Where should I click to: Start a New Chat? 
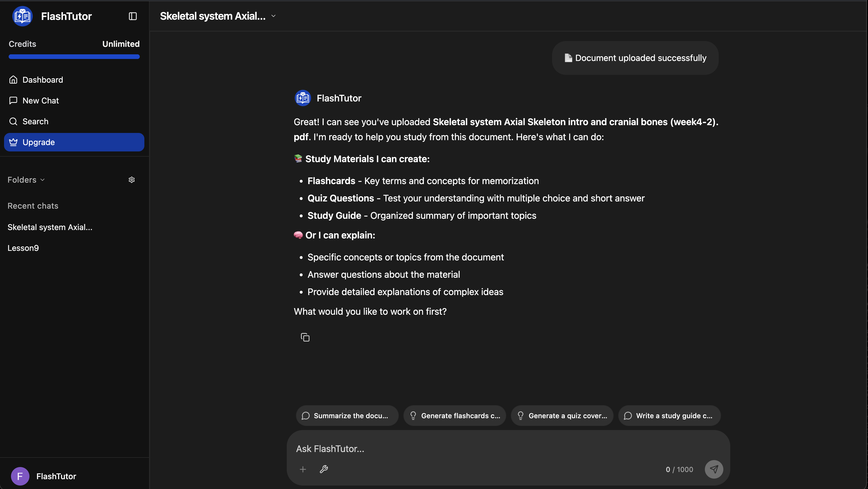pyautogui.click(x=40, y=101)
